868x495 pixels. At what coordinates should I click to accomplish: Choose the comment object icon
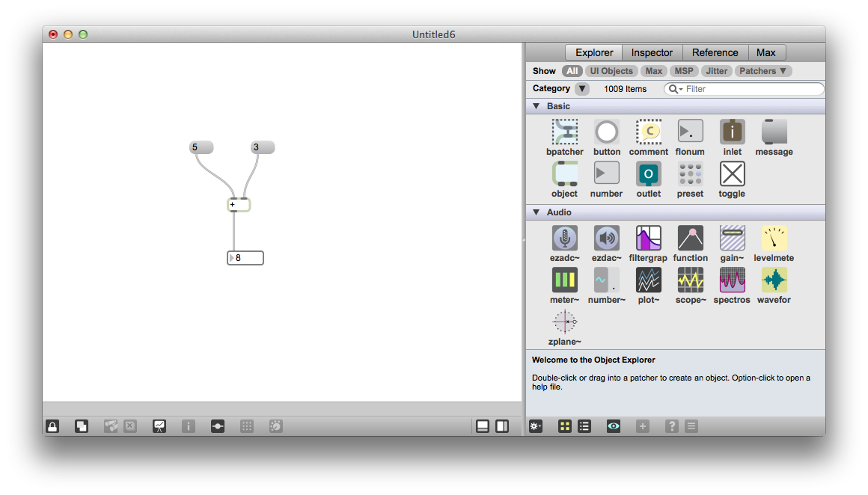(x=648, y=132)
